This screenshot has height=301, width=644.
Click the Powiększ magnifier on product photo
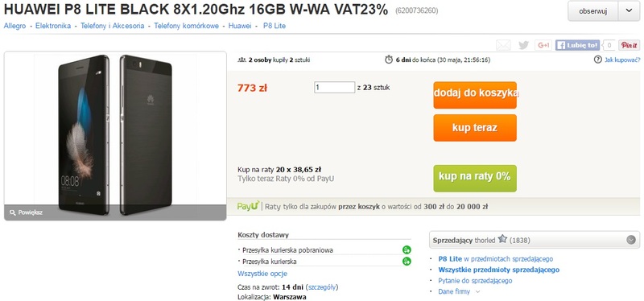tap(13, 212)
